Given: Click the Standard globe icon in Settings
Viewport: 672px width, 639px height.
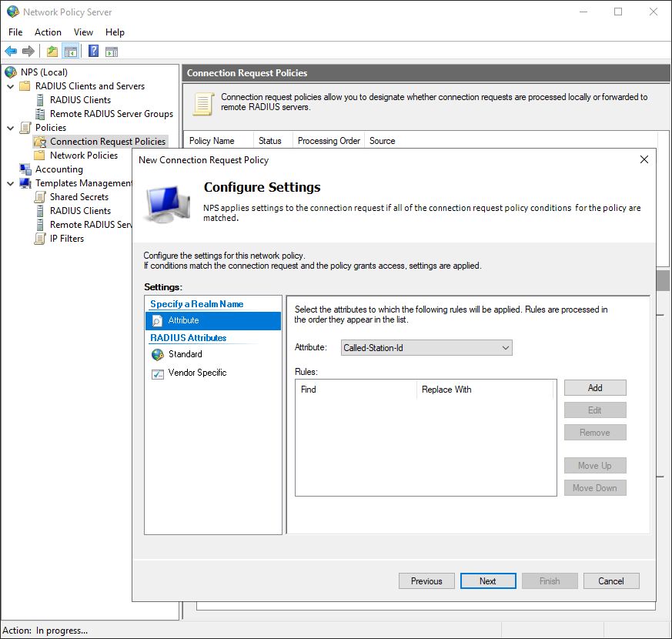Looking at the screenshot, I should pyautogui.click(x=158, y=354).
